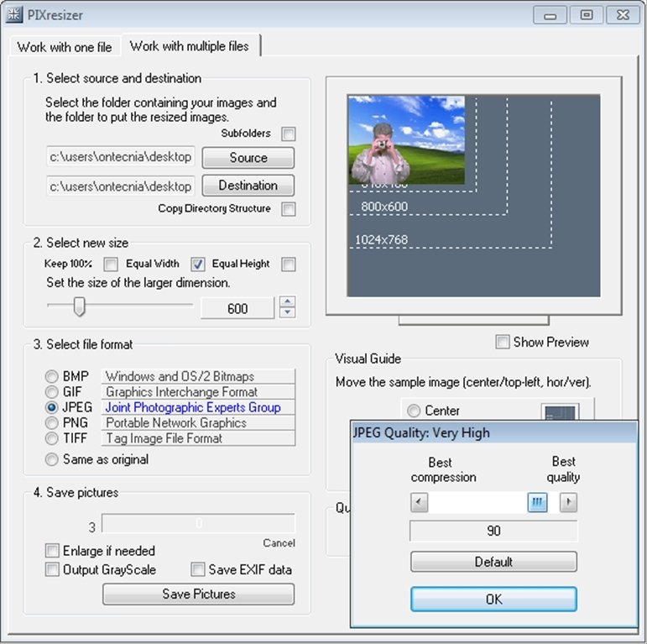The width and height of the screenshot is (647, 644).
Task: Toggle Copy Directory Structure checkbox
Action: [x=288, y=209]
